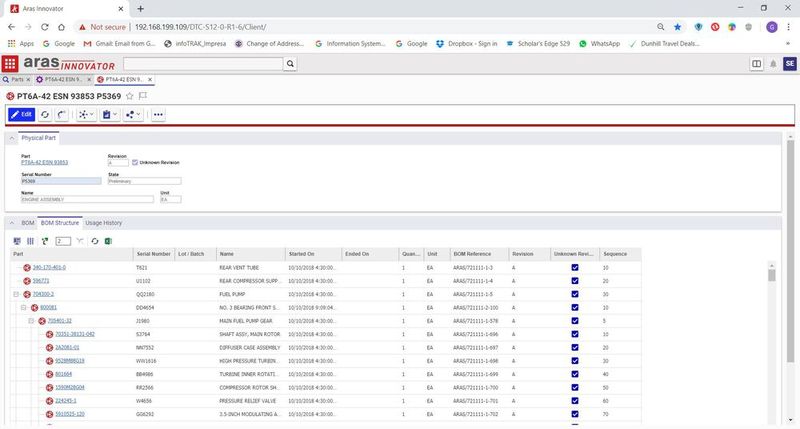Collapse the 705401-32 tree node
Image resolution: width=800 pixels, height=429 pixels.
[31, 320]
